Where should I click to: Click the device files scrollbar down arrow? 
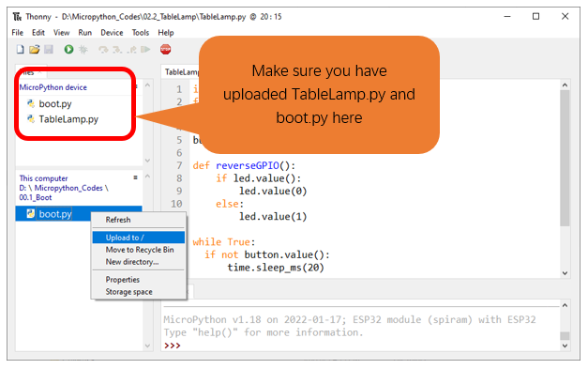(x=148, y=161)
